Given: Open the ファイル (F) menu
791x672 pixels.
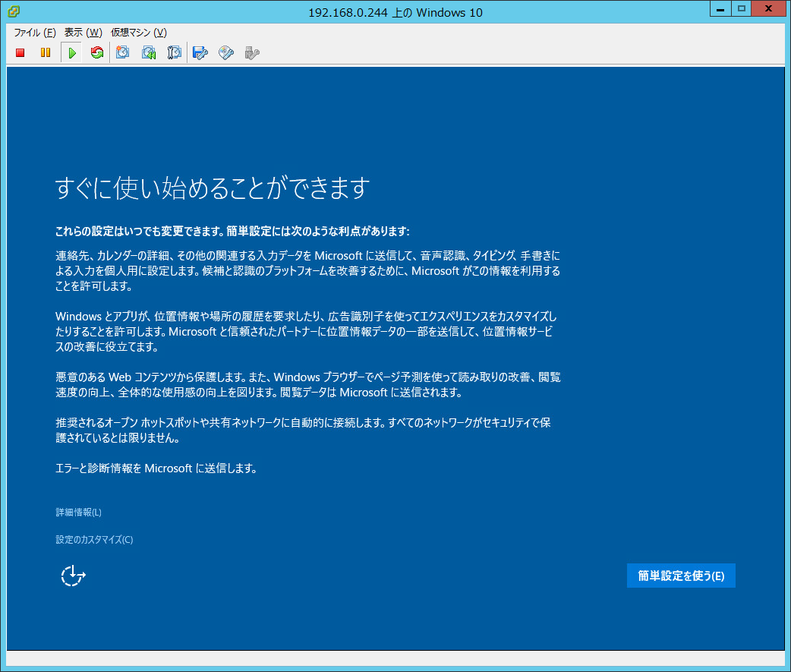Looking at the screenshot, I should click(x=35, y=33).
